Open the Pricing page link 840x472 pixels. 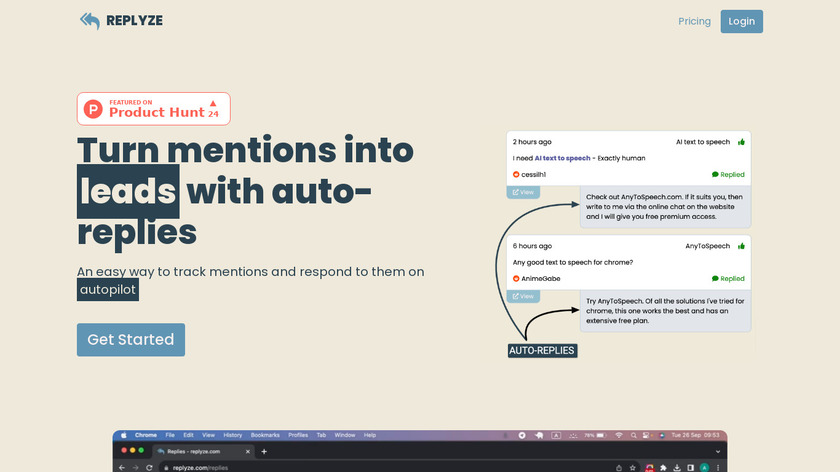click(x=694, y=21)
